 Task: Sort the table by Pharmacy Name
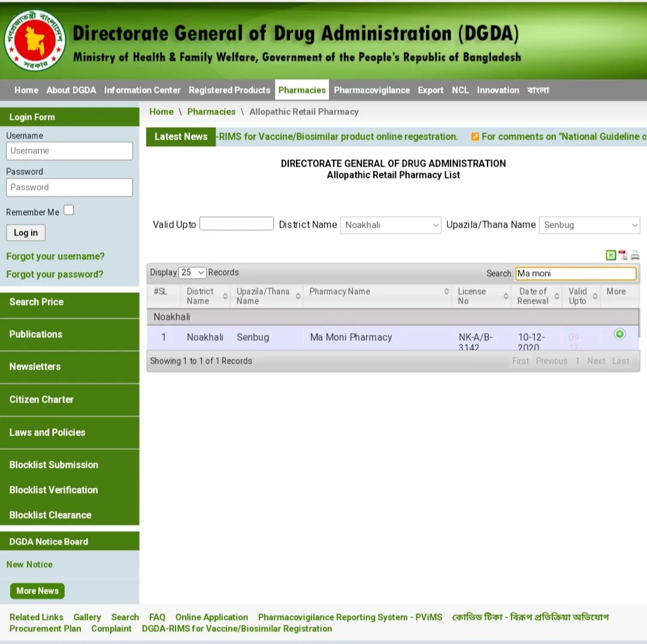[x=446, y=291]
